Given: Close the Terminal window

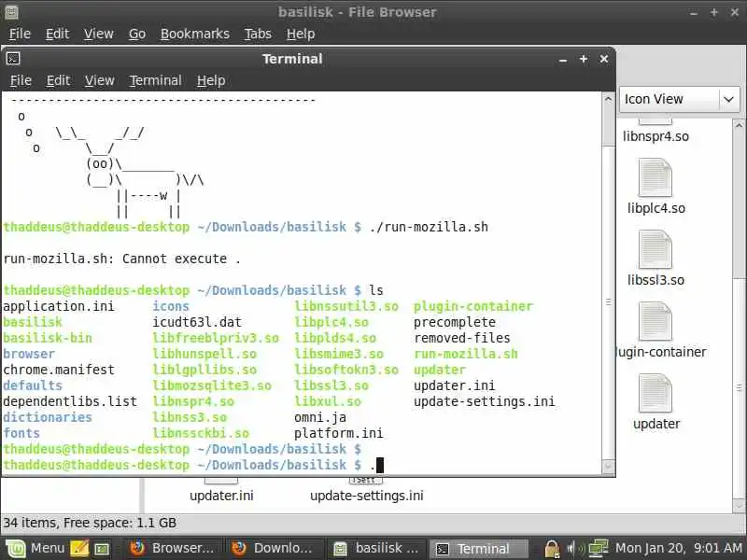Looking at the screenshot, I should (x=603, y=59).
